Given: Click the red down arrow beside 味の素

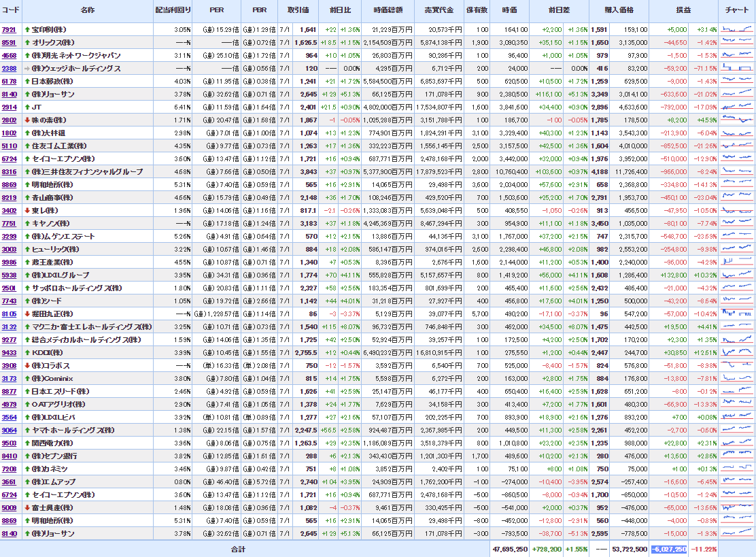Looking at the screenshot, I should pos(27,120).
